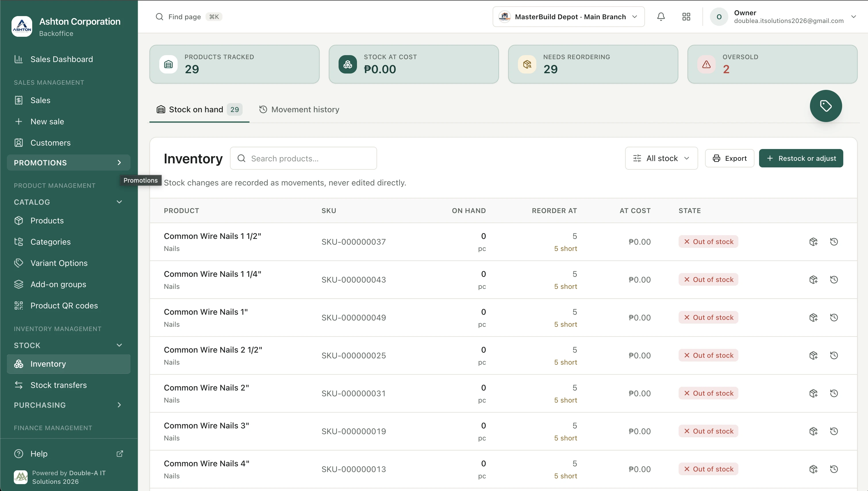
Task: Expand the Purchasing sidebar section
Action: click(x=68, y=405)
